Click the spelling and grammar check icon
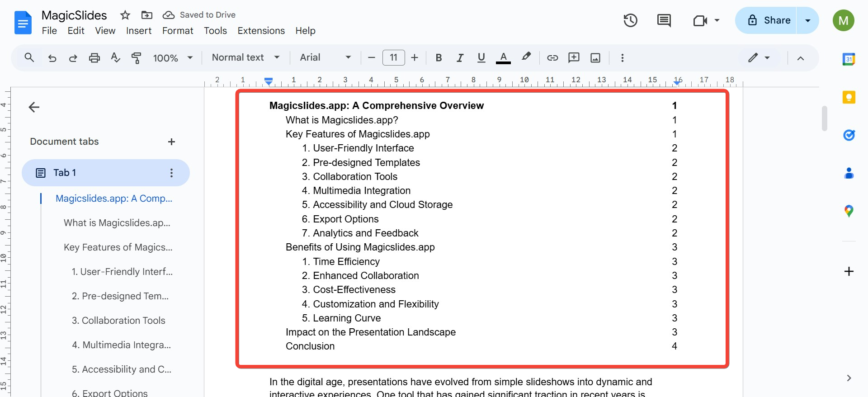 pos(115,58)
